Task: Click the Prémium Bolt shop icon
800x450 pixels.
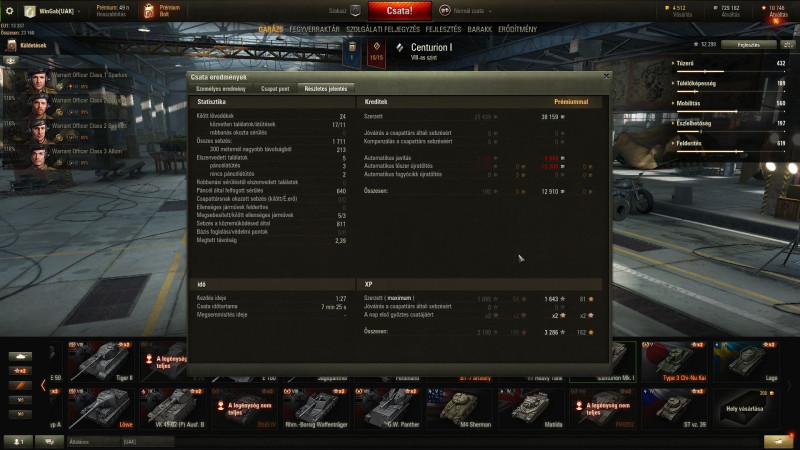Action: click(148, 11)
